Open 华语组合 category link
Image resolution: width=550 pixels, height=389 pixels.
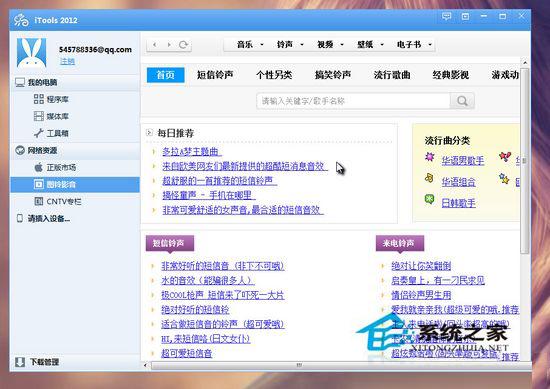(x=458, y=182)
